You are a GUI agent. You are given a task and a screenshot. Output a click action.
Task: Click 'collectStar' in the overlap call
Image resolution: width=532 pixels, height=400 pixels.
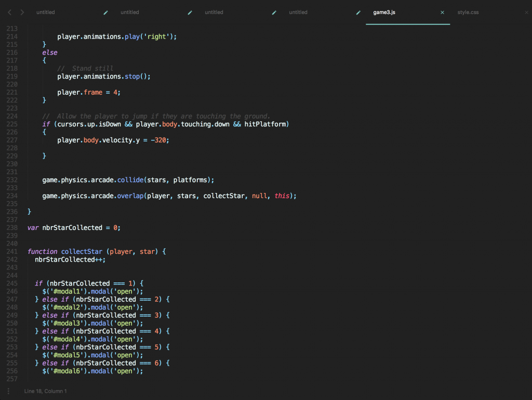pyautogui.click(x=224, y=196)
